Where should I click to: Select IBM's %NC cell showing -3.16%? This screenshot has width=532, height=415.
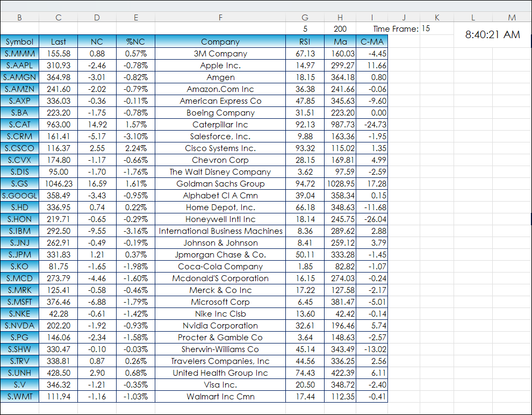point(136,231)
